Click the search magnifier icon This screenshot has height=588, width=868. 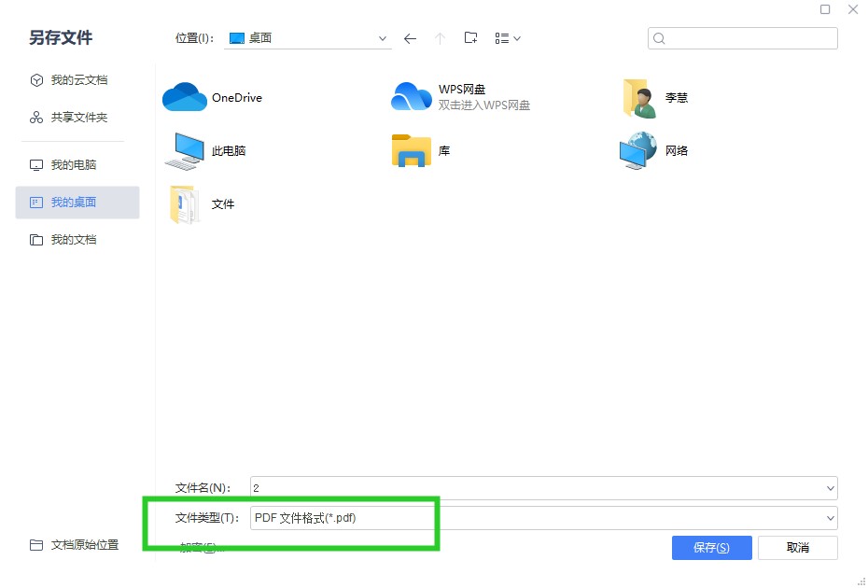point(659,38)
